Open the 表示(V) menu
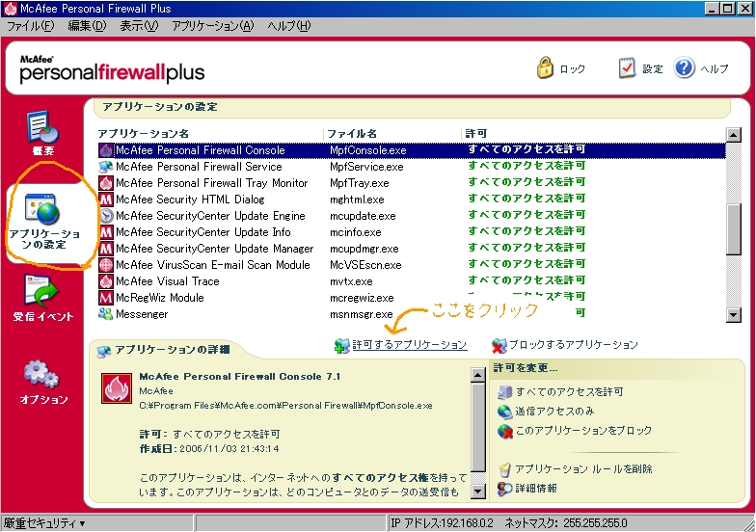 (x=139, y=26)
